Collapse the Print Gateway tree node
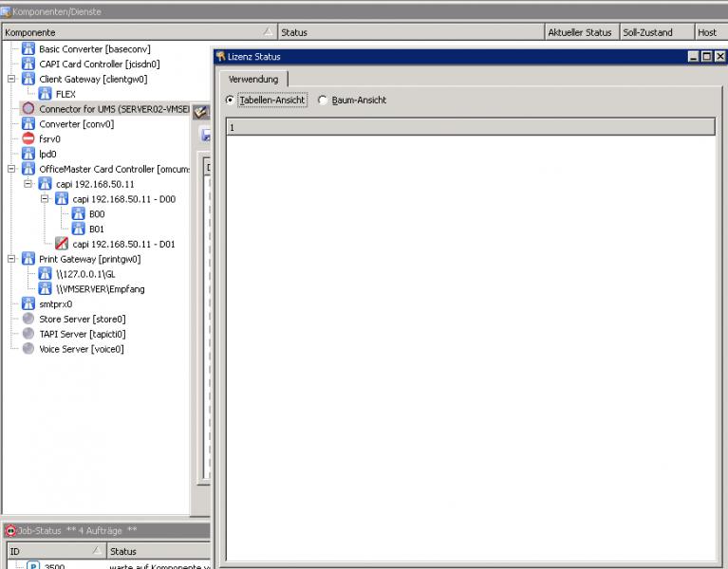Screen dimensions: 728x569 click(x=11, y=259)
